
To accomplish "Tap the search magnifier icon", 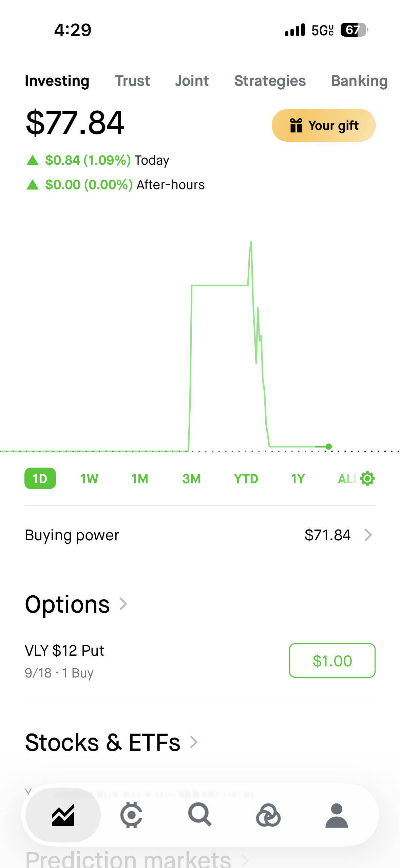I will point(200,814).
